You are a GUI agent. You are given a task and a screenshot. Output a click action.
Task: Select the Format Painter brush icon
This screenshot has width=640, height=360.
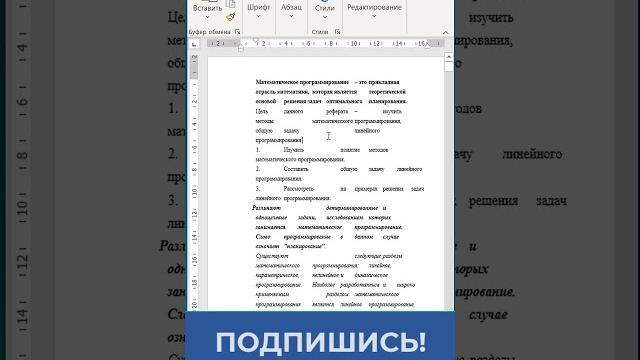(231, 17)
